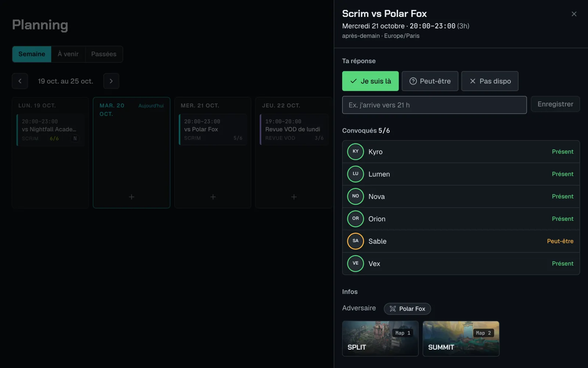Open the vs Nightfall Academy scrim card
588x368 pixels.
coord(50,130)
